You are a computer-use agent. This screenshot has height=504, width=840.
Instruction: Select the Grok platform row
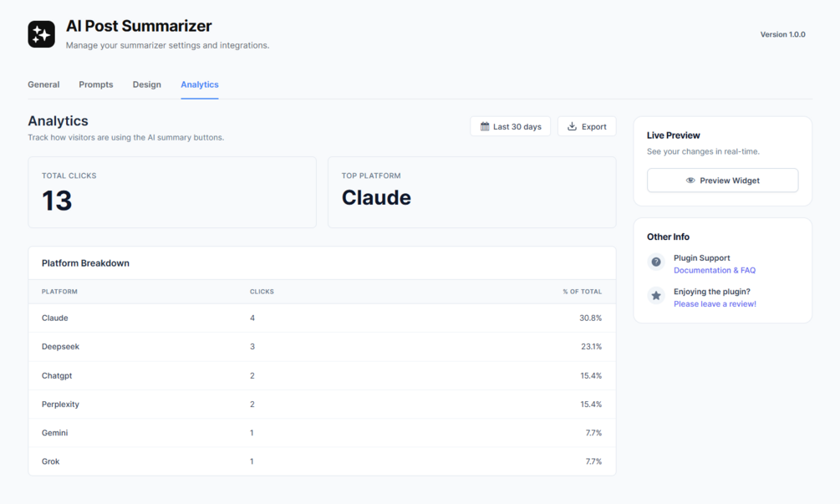tap(322, 461)
